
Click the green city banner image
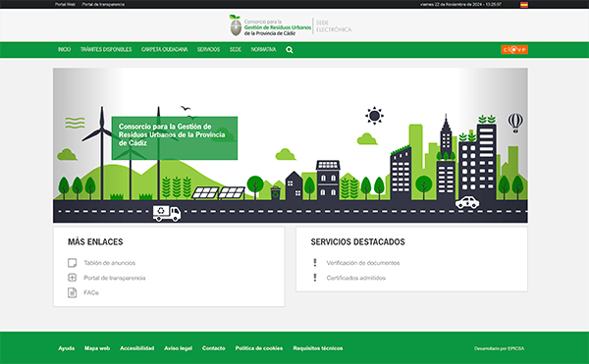pyautogui.click(x=291, y=145)
